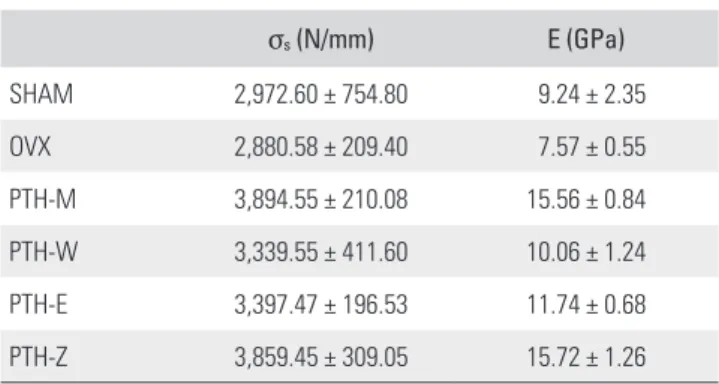The width and height of the screenshot is (719, 384).
Task: Click the PTH-Z modulus 15.72 ± 1.26
Action: [586, 357]
